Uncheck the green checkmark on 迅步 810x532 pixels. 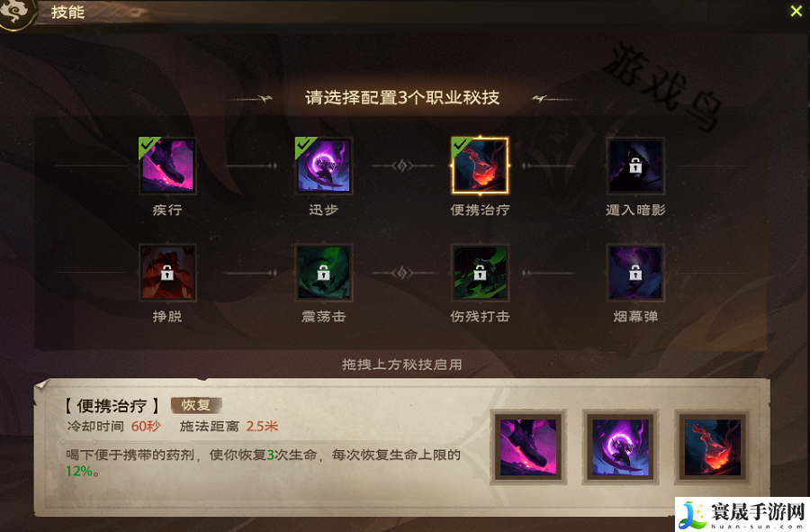coord(304,146)
